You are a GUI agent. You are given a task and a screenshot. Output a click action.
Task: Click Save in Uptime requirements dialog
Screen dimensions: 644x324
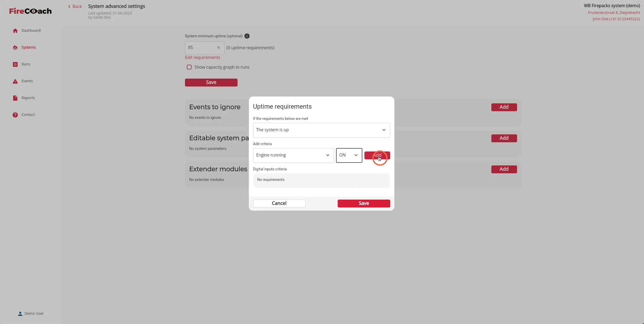pos(364,203)
